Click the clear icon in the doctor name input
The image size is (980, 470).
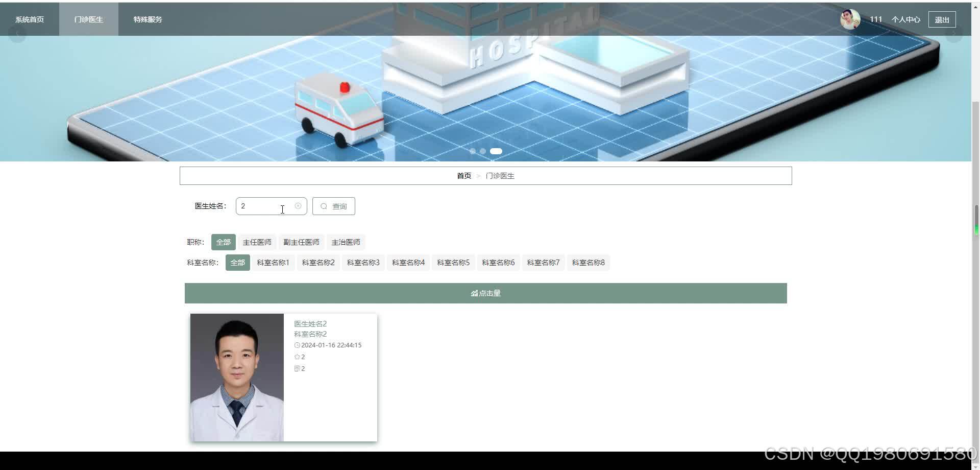click(298, 205)
